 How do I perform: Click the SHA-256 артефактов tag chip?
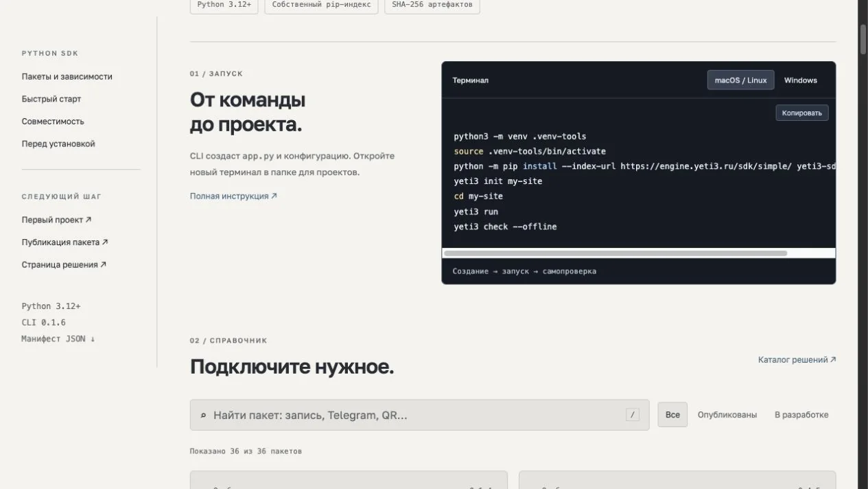point(432,5)
